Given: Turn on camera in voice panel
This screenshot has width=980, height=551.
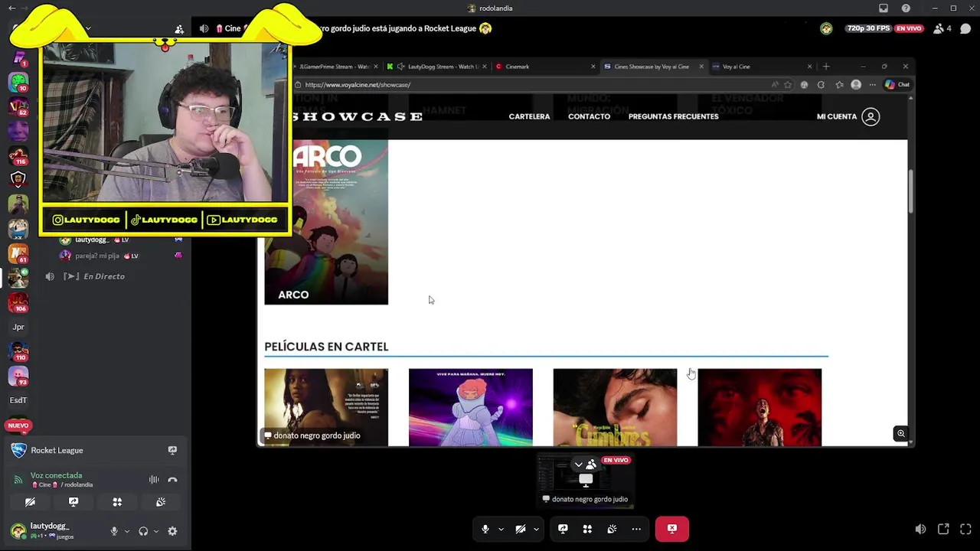Looking at the screenshot, I should point(30,502).
